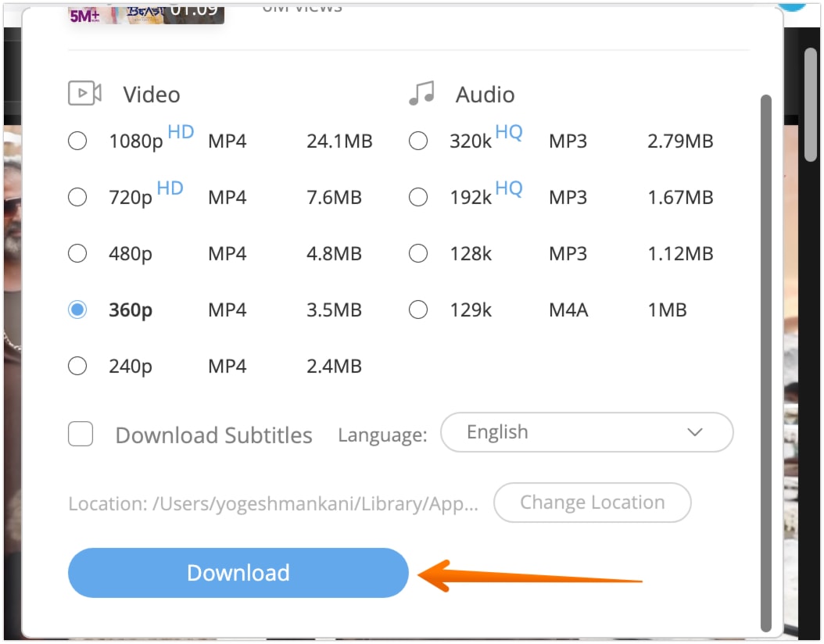This screenshot has height=644, width=824.
Task: Pick the 320k HQ MP3 audio quality
Action: pyautogui.click(x=418, y=141)
